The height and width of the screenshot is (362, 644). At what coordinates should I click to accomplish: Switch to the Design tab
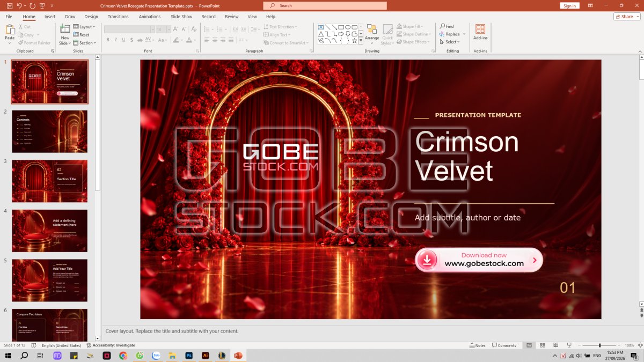91,17
